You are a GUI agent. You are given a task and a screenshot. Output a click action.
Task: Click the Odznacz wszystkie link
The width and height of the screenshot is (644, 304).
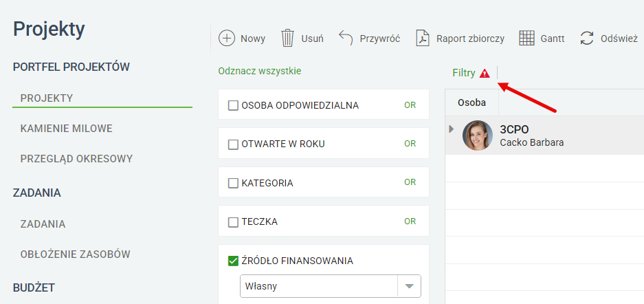point(260,71)
